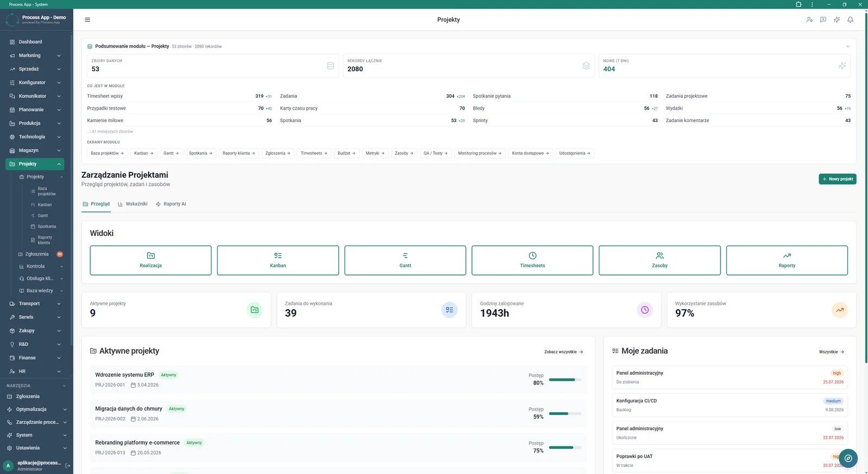The image size is (868, 474).
Task: Open Konta dostępowe screen chip
Action: tap(531, 153)
